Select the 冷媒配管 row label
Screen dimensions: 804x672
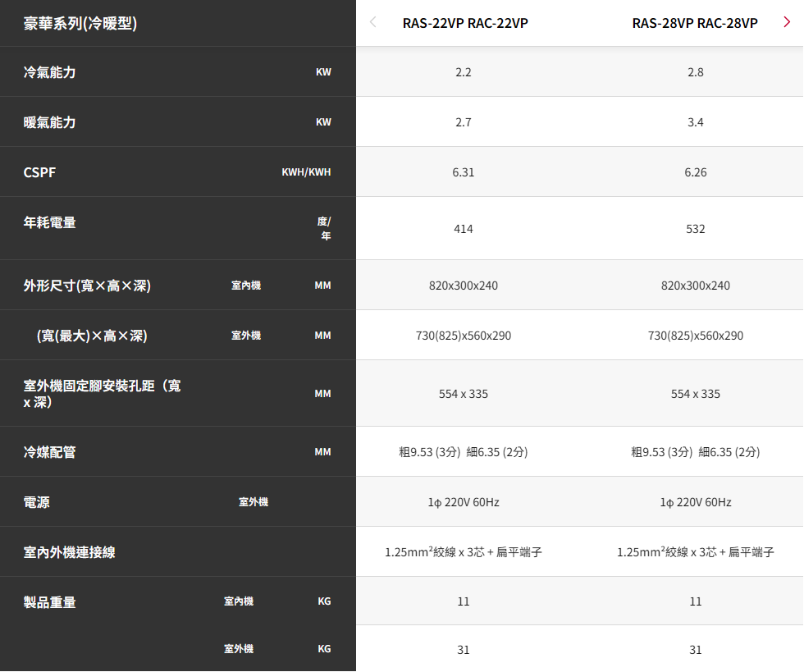pyautogui.click(x=50, y=452)
